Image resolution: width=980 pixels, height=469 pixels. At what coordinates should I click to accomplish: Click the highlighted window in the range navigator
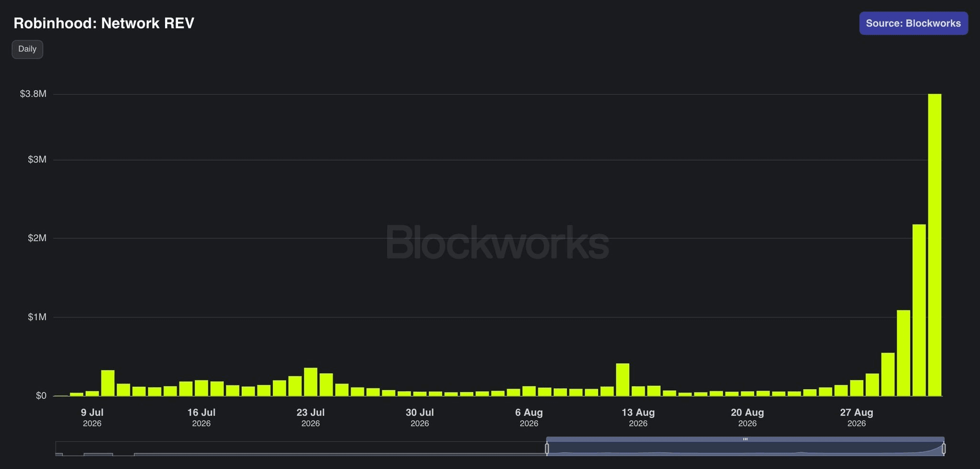point(745,449)
